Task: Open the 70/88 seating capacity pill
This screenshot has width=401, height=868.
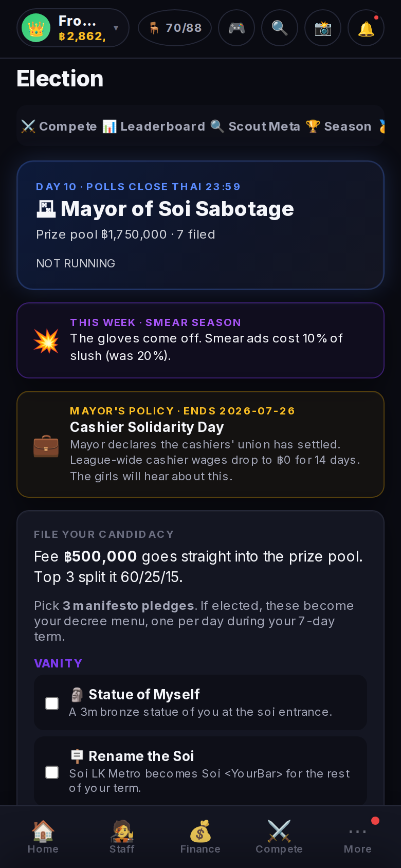Action: [x=175, y=28]
